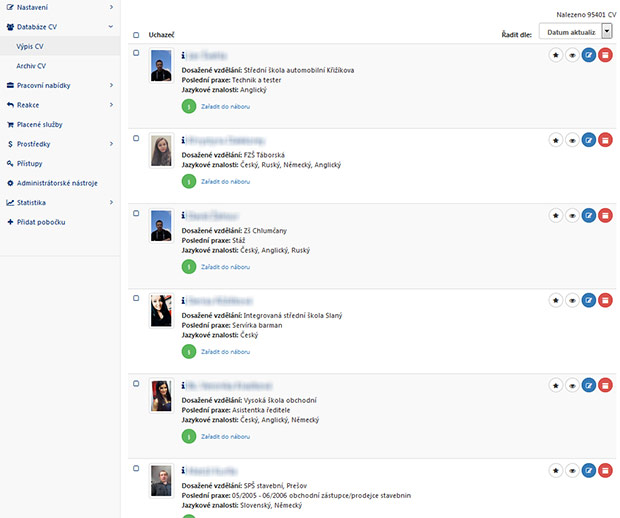
Task: Click blue edit icon for FZŠ Táborská candidate
Action: (x=588, y=141)
